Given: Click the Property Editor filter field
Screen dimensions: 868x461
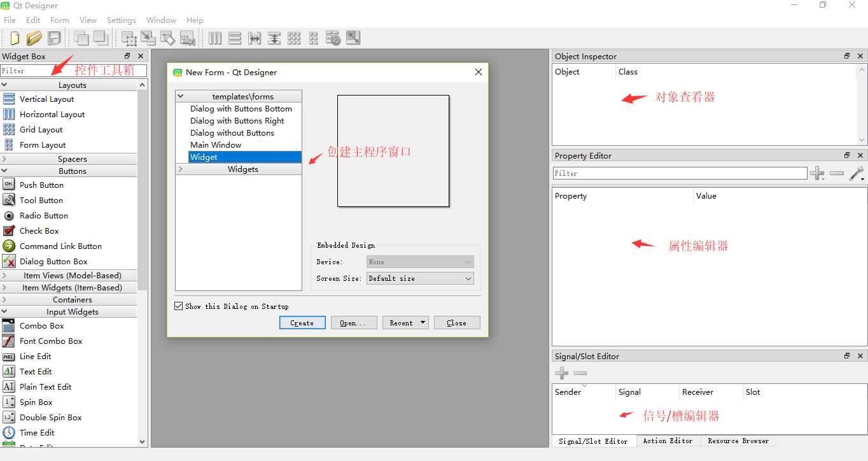Looking at the screenshot, I should pos(680,173).
